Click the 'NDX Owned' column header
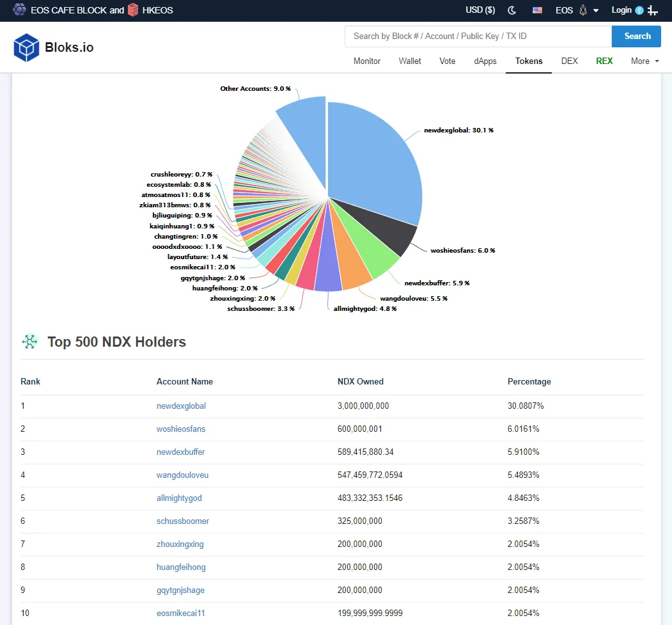The width and height of the screenshot is (672, 625). click(361, 381)
